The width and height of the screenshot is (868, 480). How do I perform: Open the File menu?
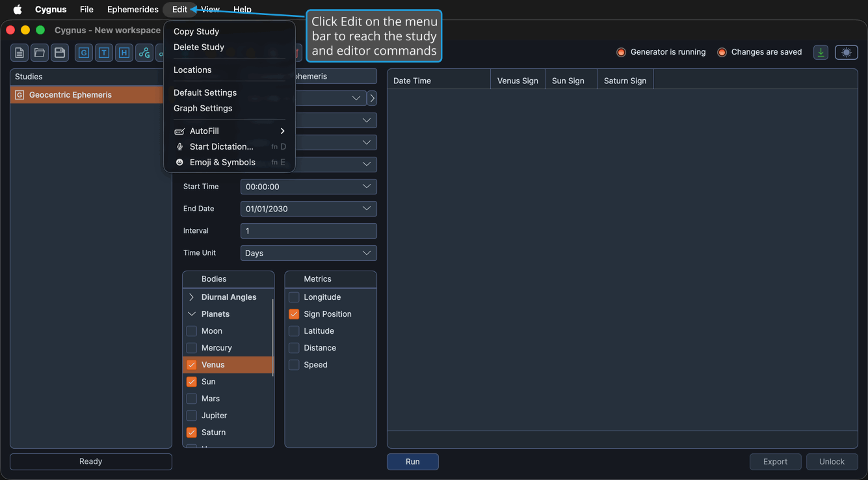[x=86, y=9]
